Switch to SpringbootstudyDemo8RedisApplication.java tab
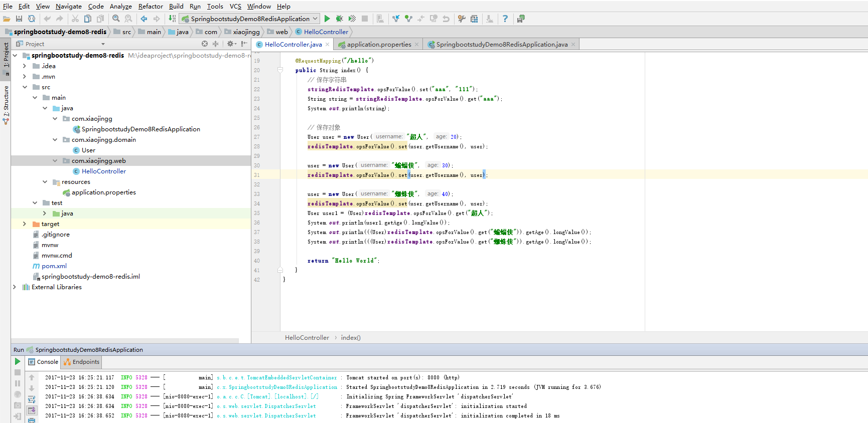Viewport: 868px width, 423px height. [x=502, y=44]
